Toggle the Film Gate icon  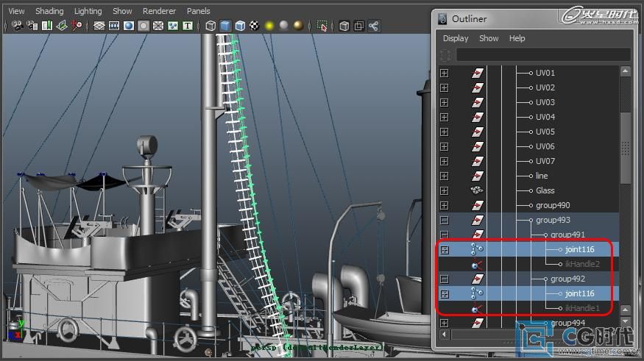click(114, 26)
